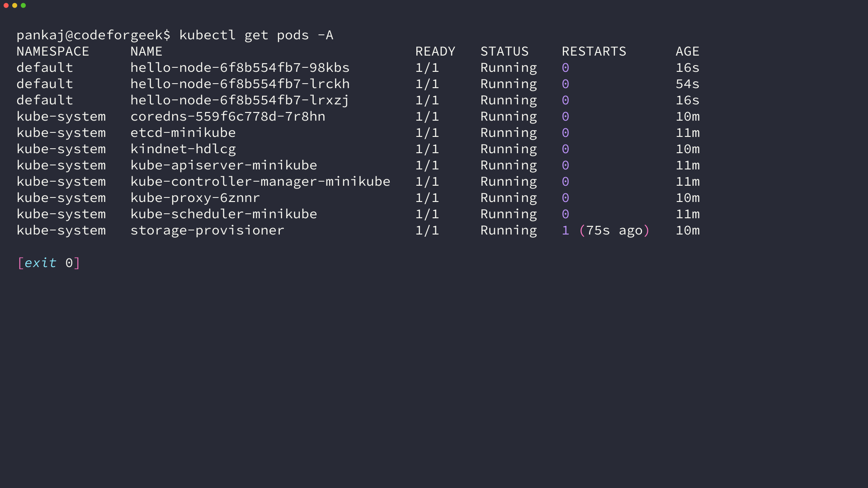The height and width of the screenshot is (488, 868).
Task: Select pod name storage-provisioner
Action: click(x=208, y=230)
